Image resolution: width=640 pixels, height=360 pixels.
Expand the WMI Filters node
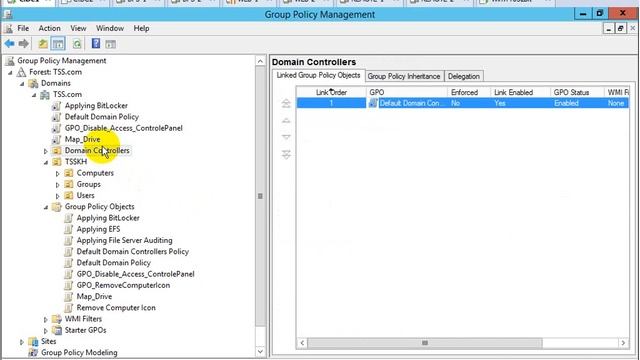tap(46, 320)
